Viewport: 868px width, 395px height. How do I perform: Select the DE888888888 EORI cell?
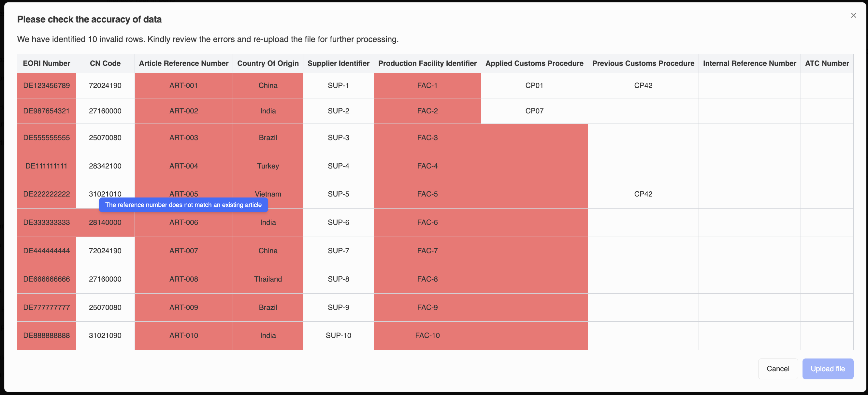click(x=47, y=336)
